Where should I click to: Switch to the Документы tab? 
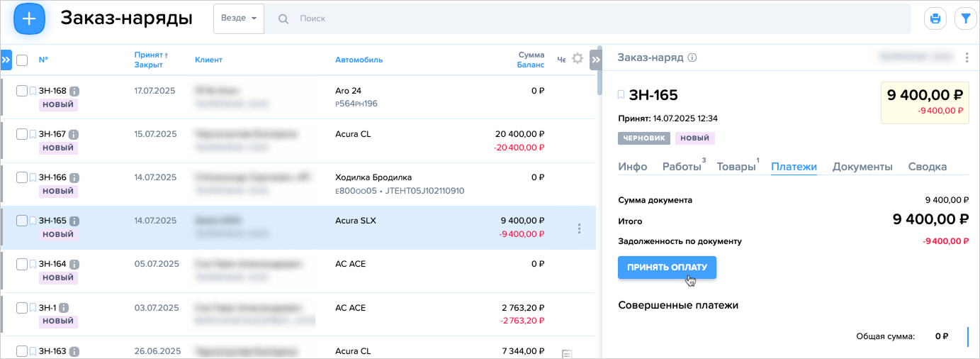pos(862,167)
